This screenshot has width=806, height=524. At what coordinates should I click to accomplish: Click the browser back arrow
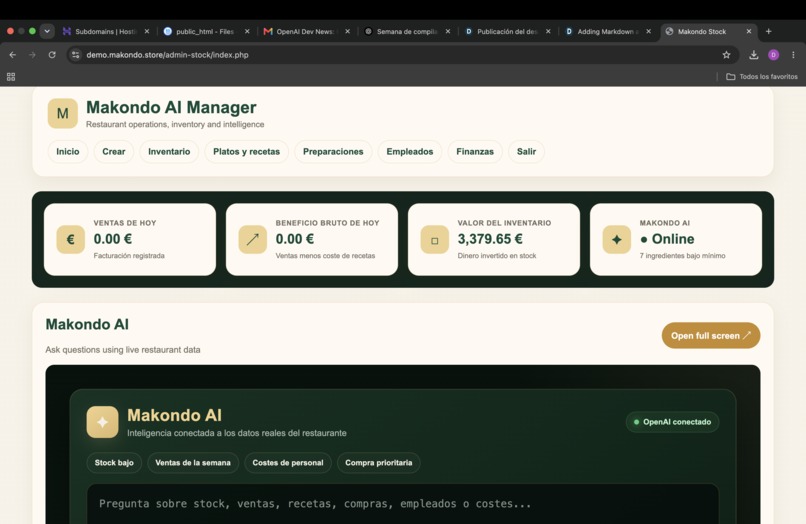click(x=13, y=55)
